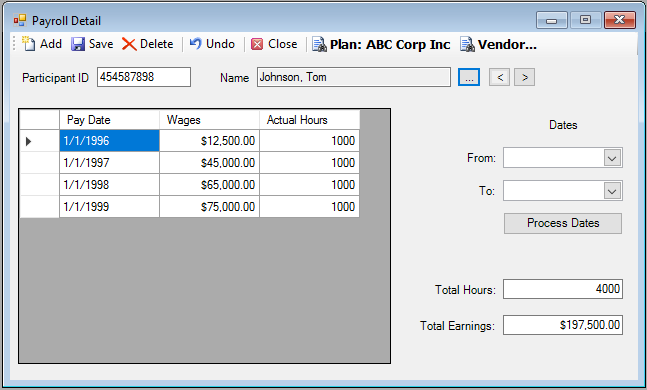Maximize the Payroll Detail window

[585, 20]
